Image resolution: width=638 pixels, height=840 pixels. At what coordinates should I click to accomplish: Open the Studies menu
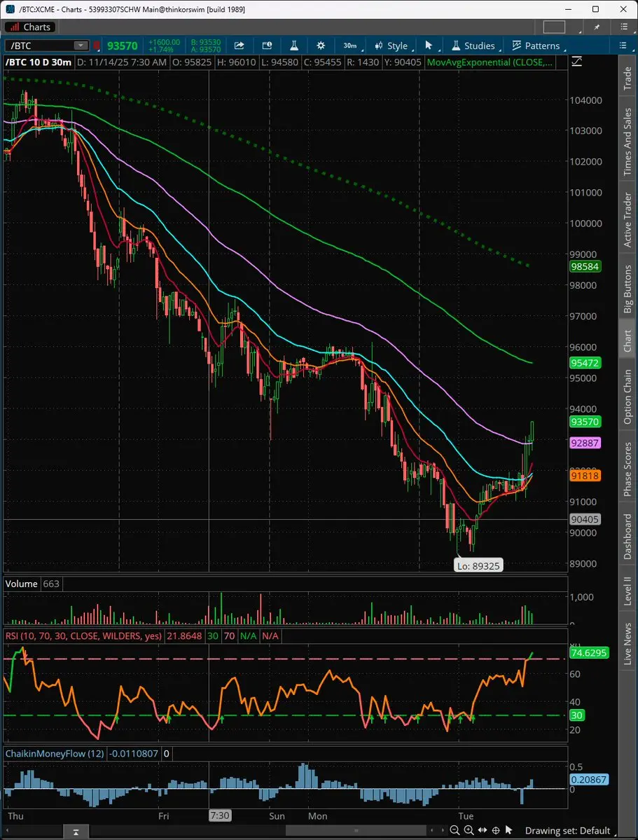click(474, 46)
